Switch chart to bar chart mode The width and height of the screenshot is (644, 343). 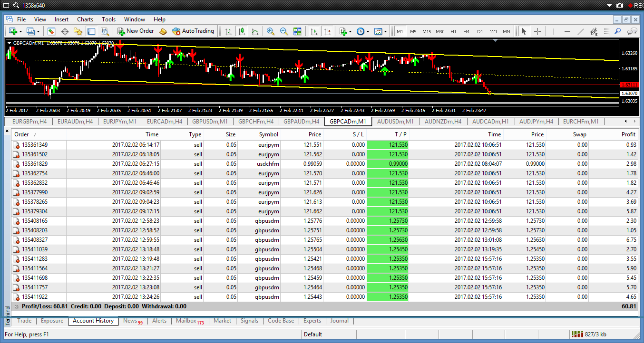228,31
